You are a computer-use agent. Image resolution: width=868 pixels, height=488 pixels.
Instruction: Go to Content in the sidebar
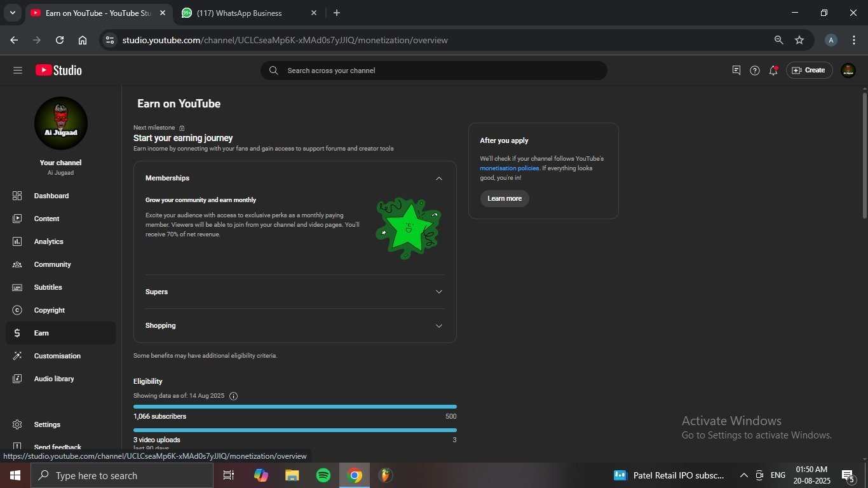click(46, 219)
